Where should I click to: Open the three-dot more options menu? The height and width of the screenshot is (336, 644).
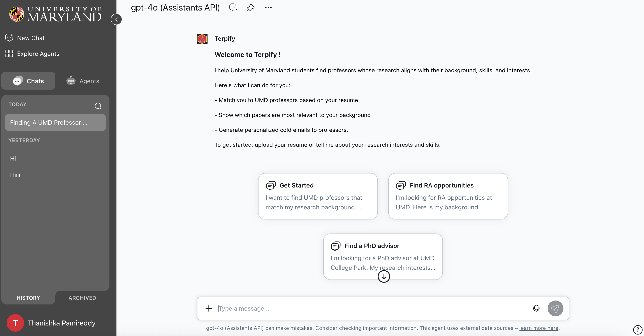pos(268,7)
